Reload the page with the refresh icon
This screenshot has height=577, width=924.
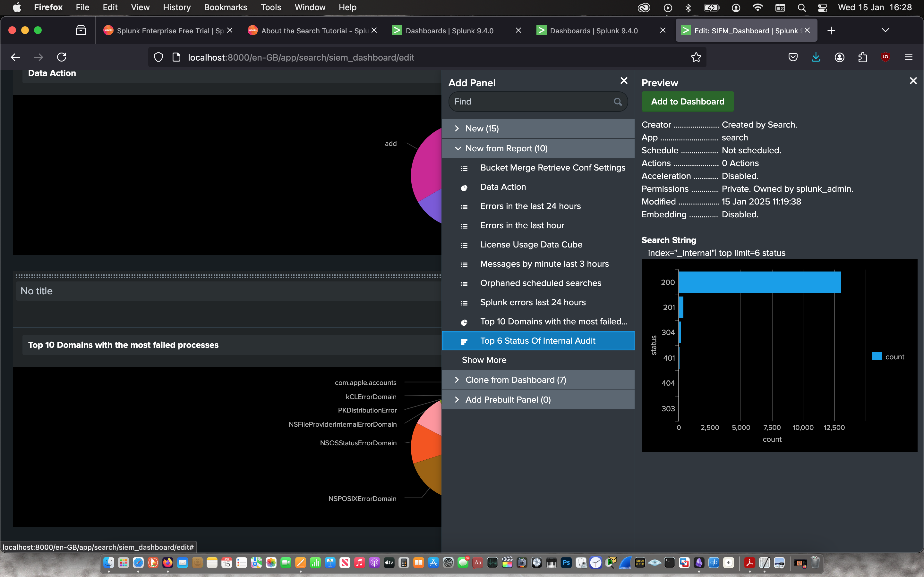[x=62, y=57]
